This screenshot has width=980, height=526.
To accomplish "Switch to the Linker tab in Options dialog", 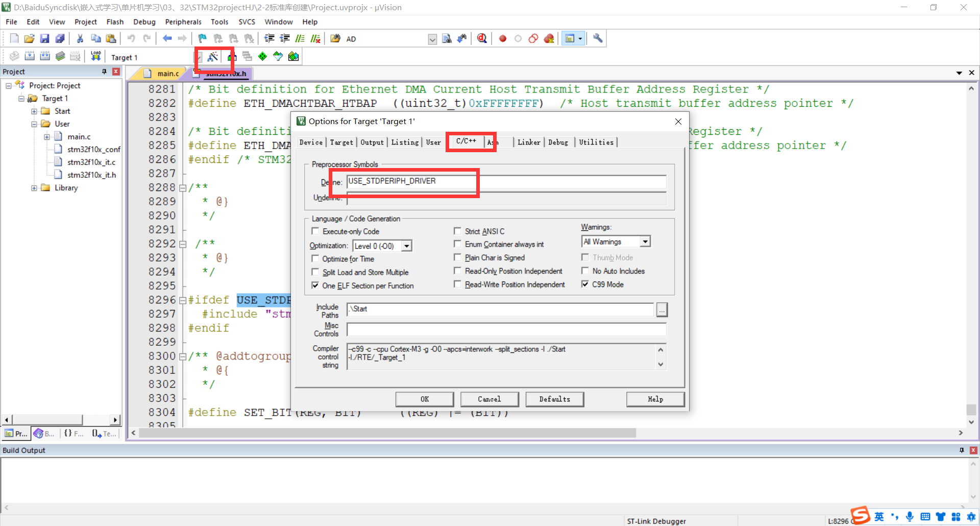I will click(529, 142).
